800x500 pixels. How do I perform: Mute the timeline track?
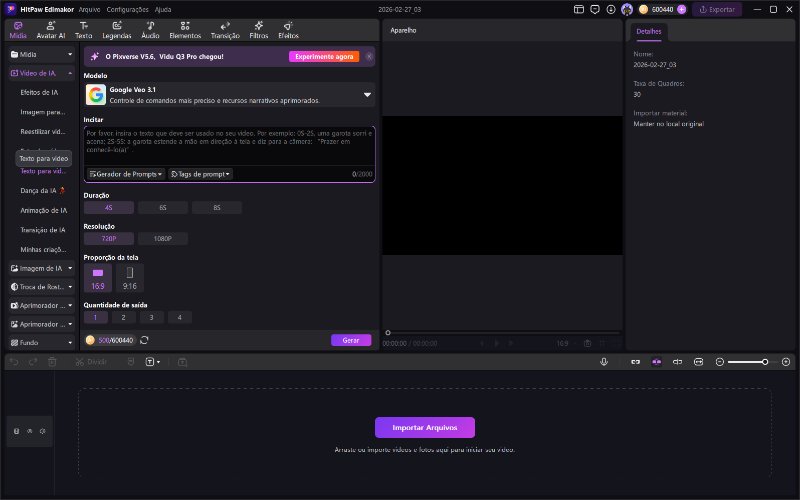pyautogui.click(x=43, y=431)
